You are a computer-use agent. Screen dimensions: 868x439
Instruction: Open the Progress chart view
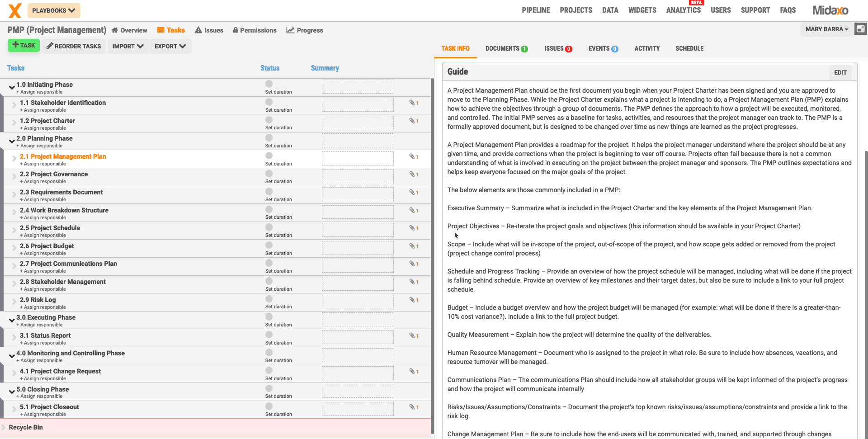click(305, 30)
